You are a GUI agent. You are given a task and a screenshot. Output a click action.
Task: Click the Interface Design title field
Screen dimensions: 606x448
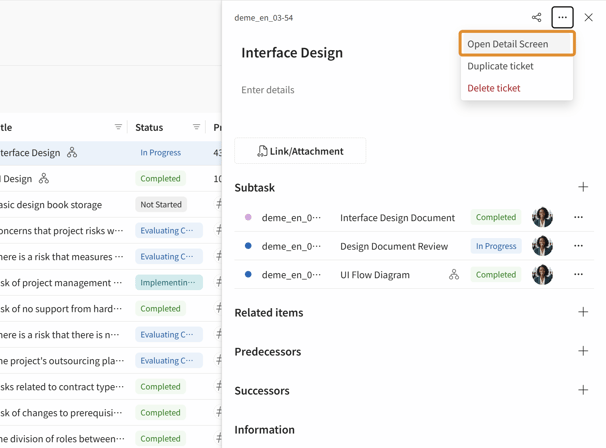[x=292, y=53]
